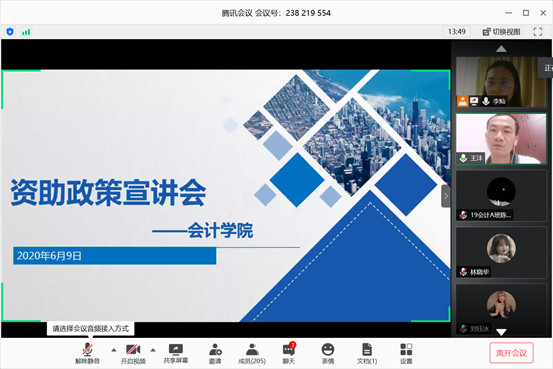
Task: Click the muted mic icon on 林晓华's tile
Action: click(x=463, y=272)
